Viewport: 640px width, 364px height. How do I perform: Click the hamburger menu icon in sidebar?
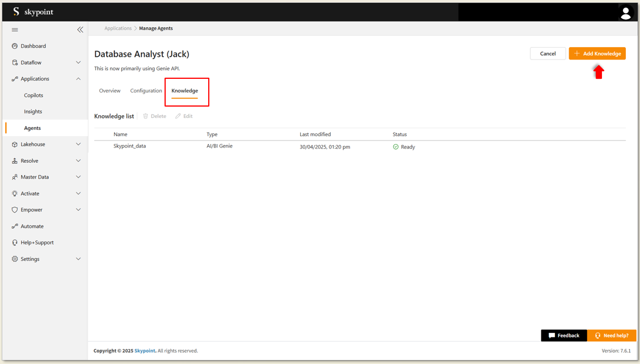pos(15,29)
